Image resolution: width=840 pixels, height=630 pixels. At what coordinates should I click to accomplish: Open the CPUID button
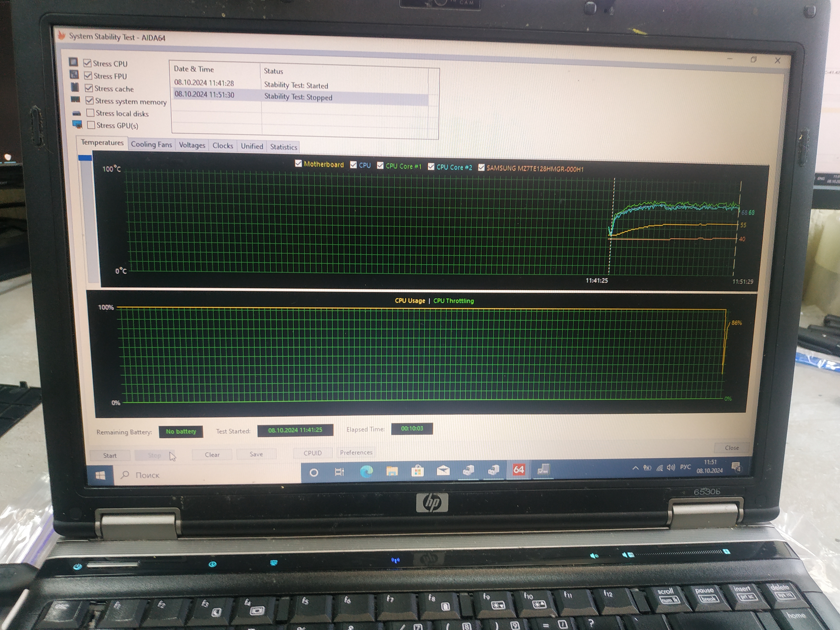coord(312,453)
